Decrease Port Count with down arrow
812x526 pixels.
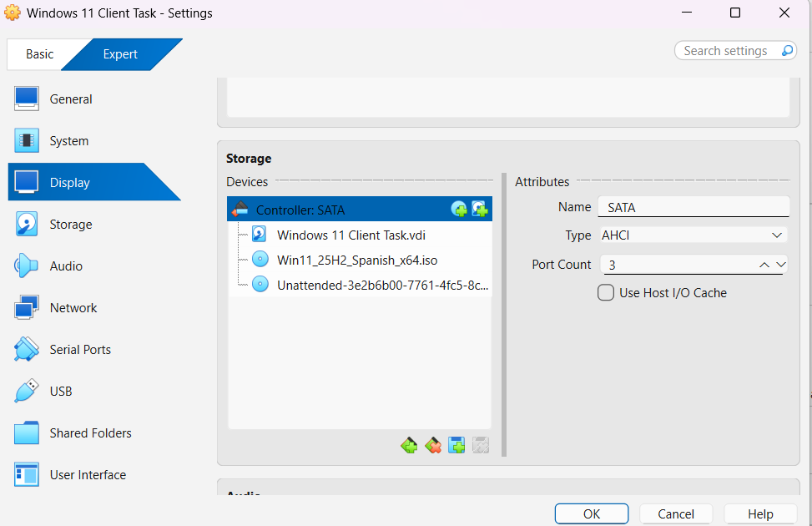pyautogui.click(x=780, y=265)
